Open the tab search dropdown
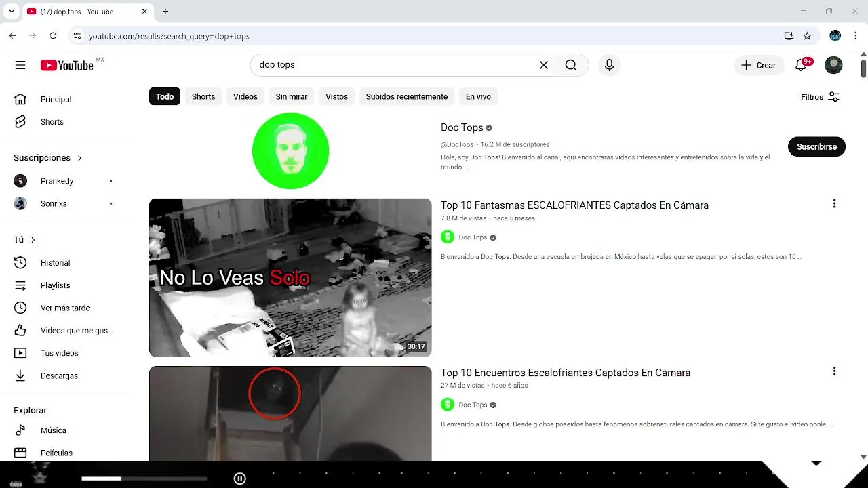Viewport: 868px width, 488px height. point(12,12)
